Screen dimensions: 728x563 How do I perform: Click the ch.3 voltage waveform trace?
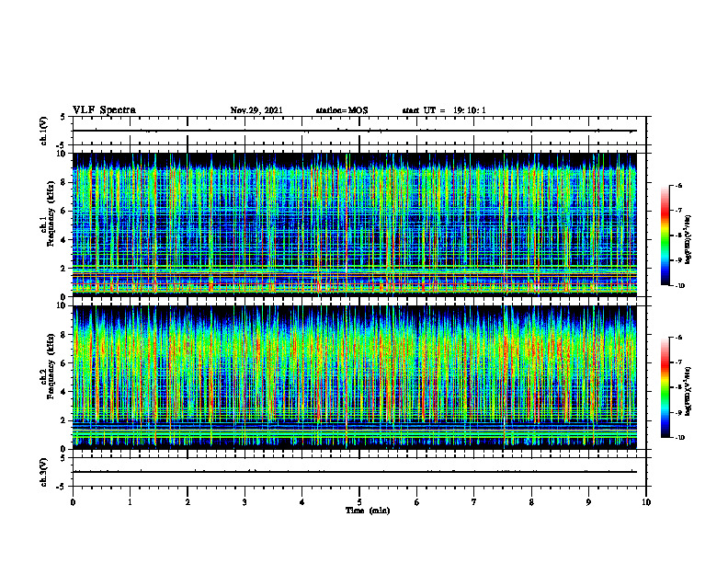pyautogui.click(x=354, y=472)
